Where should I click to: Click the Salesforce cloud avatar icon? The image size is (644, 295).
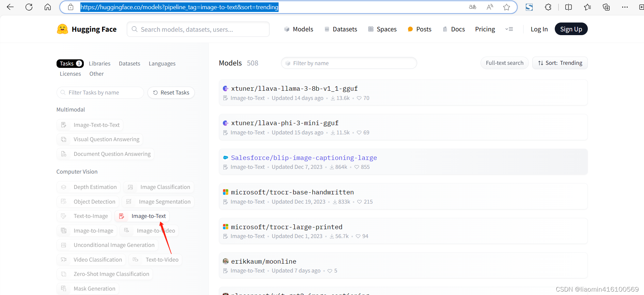tap(225, 158)
